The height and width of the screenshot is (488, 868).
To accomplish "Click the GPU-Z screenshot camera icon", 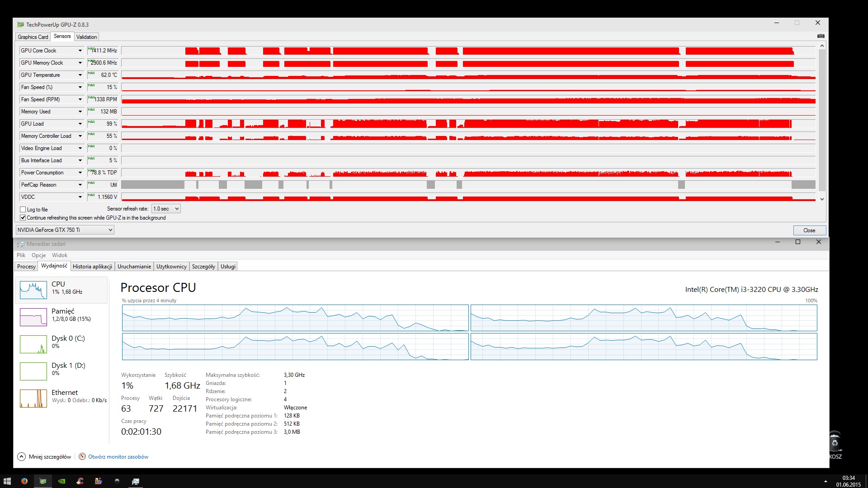I will point(821,36).
